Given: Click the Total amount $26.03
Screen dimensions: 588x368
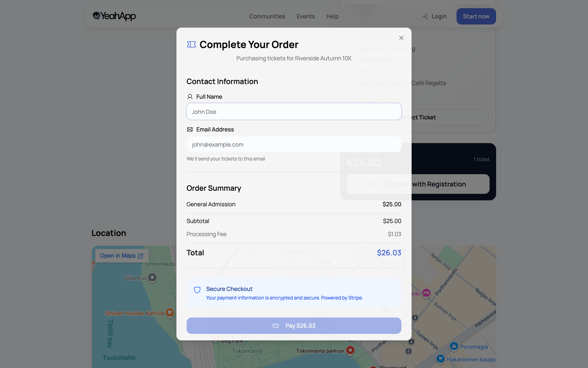Looking at the screenshot, I should (389, 253).
